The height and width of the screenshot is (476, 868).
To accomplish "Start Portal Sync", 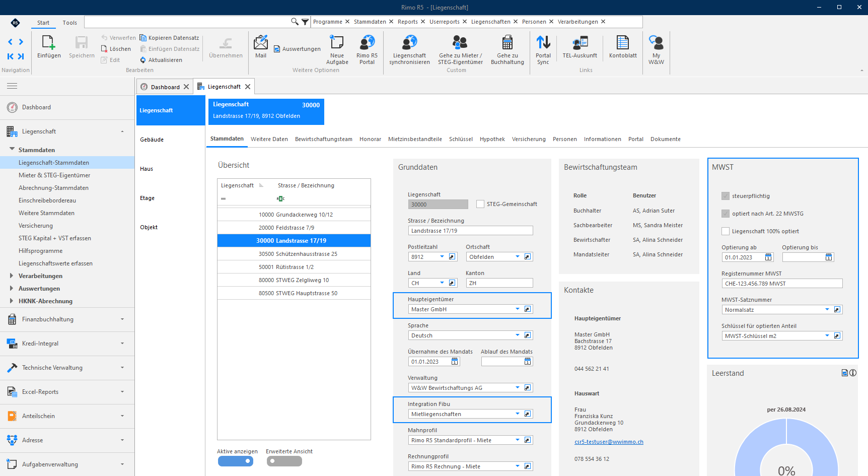I will [x=543, y=50].
